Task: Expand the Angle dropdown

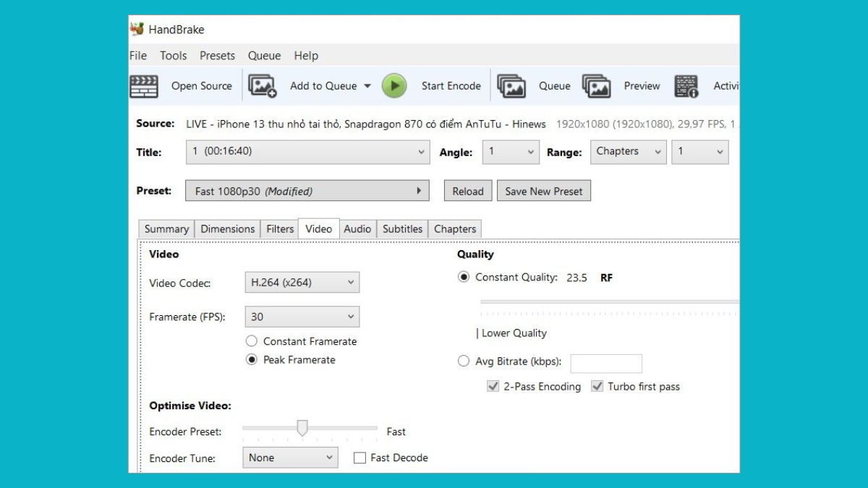Action: coord(511,152)
